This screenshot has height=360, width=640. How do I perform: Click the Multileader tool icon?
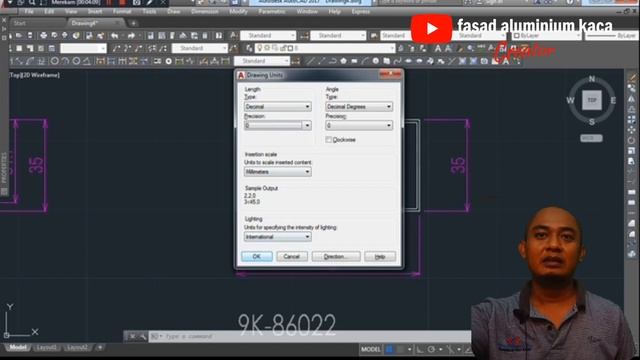coord(116,49)
